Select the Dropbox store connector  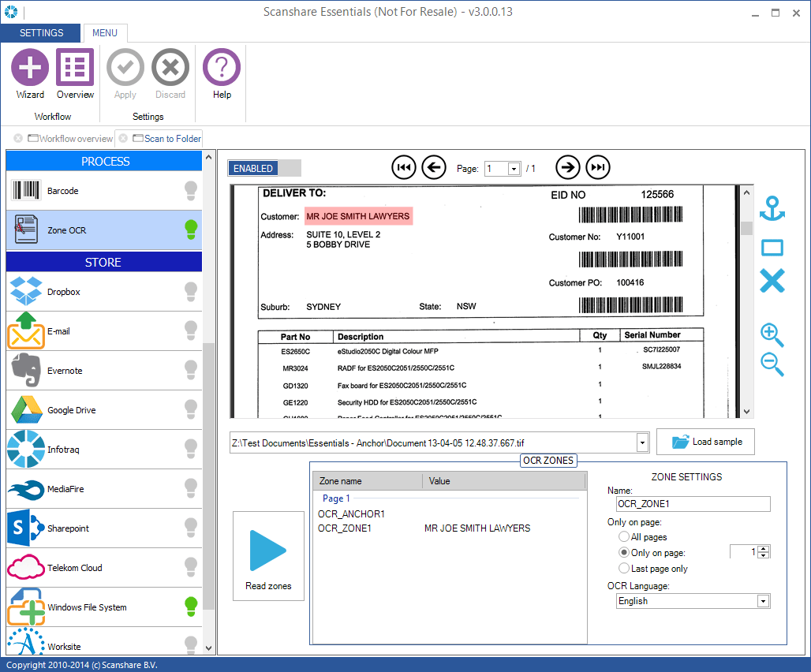point(104,292)
